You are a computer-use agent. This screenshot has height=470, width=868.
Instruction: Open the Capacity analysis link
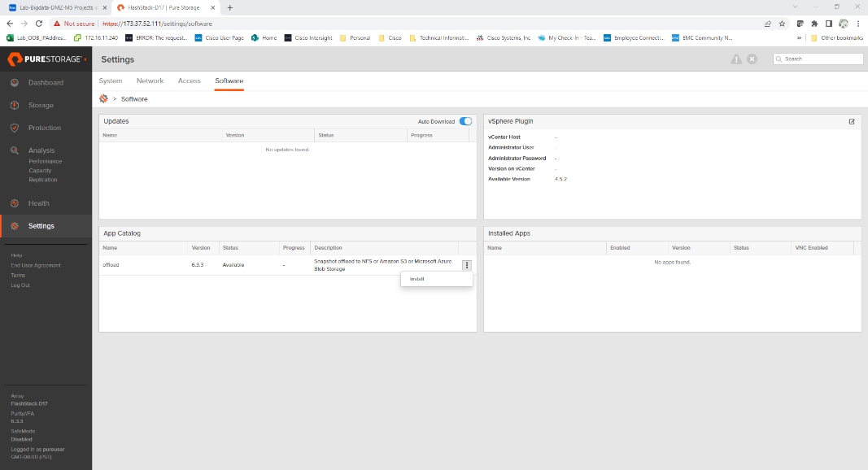[40, 171]
